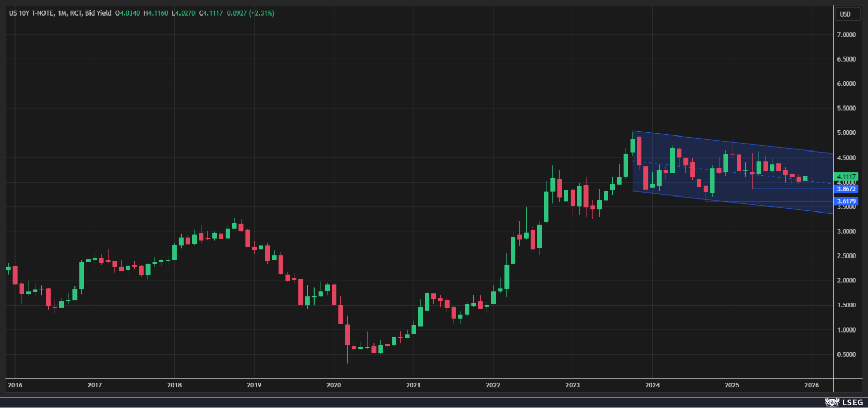Select the latest green candle at 4.11
Viewport: 868px width, 408px height.
[805, 178]
